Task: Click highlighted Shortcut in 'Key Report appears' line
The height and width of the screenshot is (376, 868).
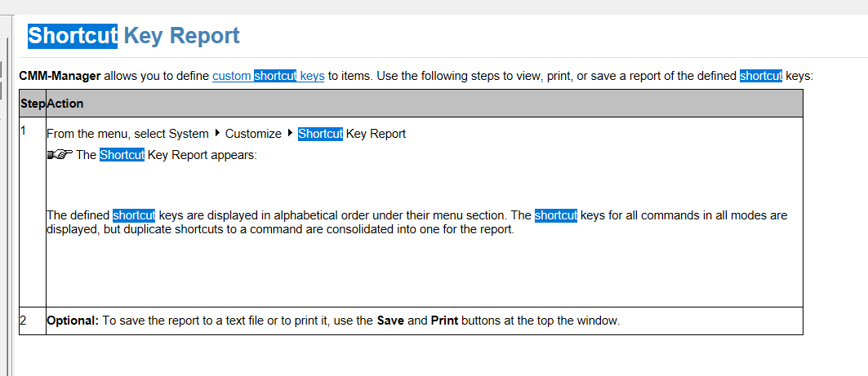Action: coord(122,155)
